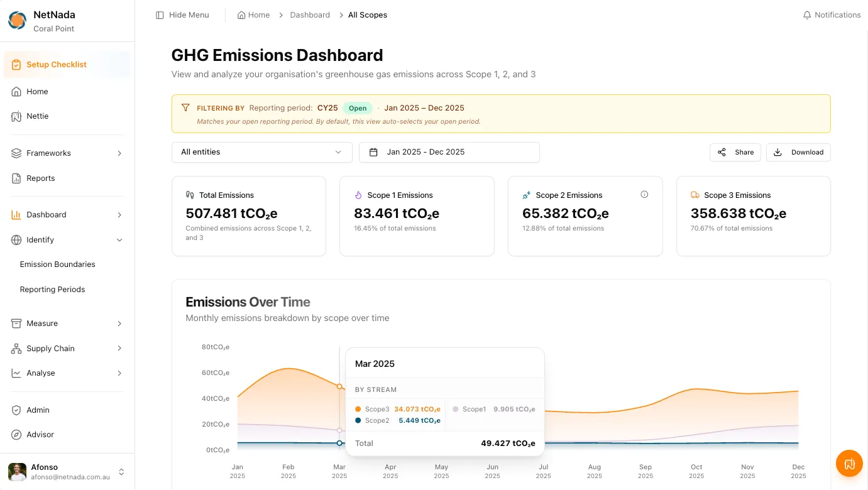Click the Measure archive box icon
The height and width of the screenshot is (490, 868).
point(16,324)
